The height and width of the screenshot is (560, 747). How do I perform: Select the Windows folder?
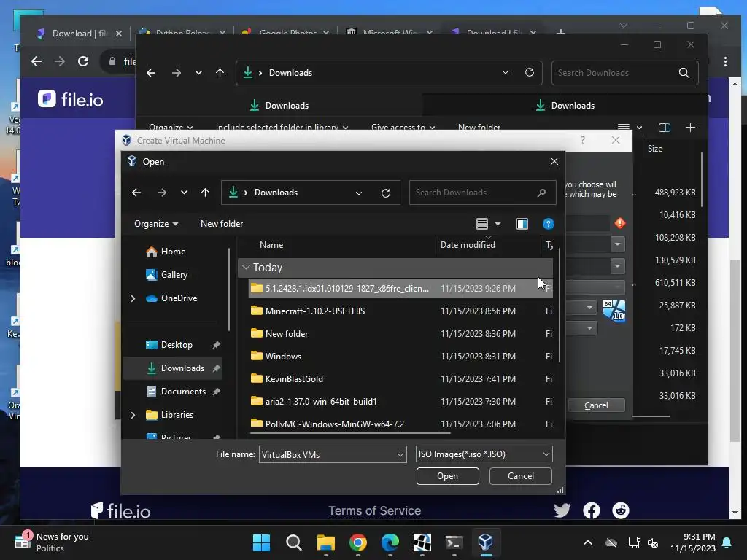pyautogui.click(x=400, y=356)
